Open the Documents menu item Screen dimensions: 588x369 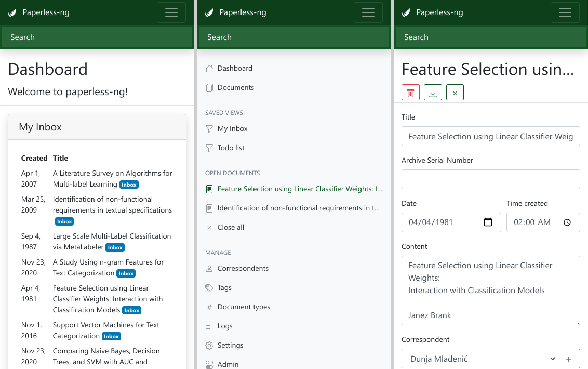235,87
